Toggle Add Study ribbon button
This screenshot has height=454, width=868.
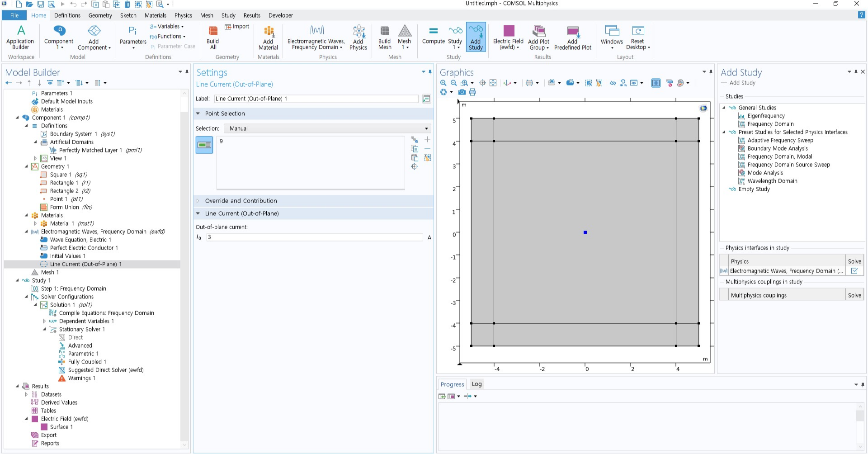(x=476, y=37)
